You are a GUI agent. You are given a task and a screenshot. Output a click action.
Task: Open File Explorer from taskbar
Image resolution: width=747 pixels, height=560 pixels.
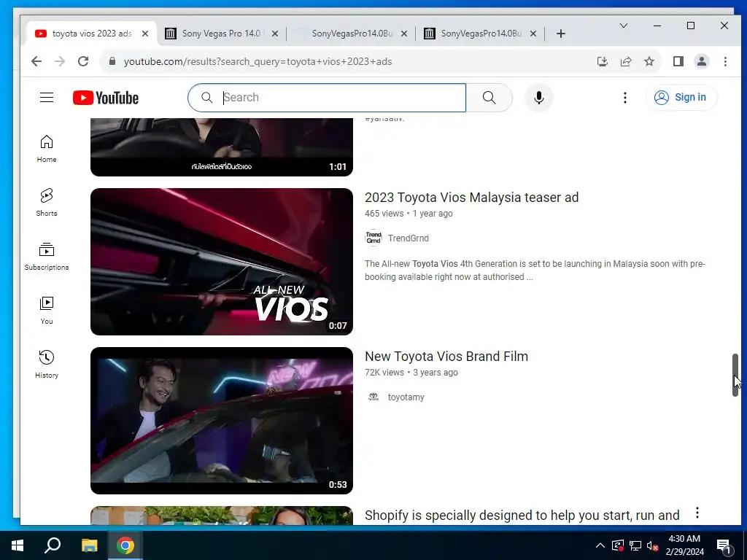click(89, 545)
